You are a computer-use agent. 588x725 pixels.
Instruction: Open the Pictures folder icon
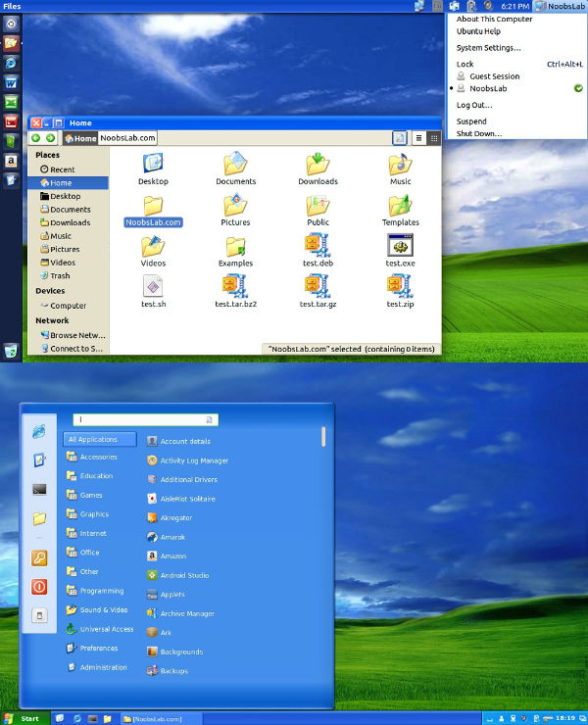[235, 205]
